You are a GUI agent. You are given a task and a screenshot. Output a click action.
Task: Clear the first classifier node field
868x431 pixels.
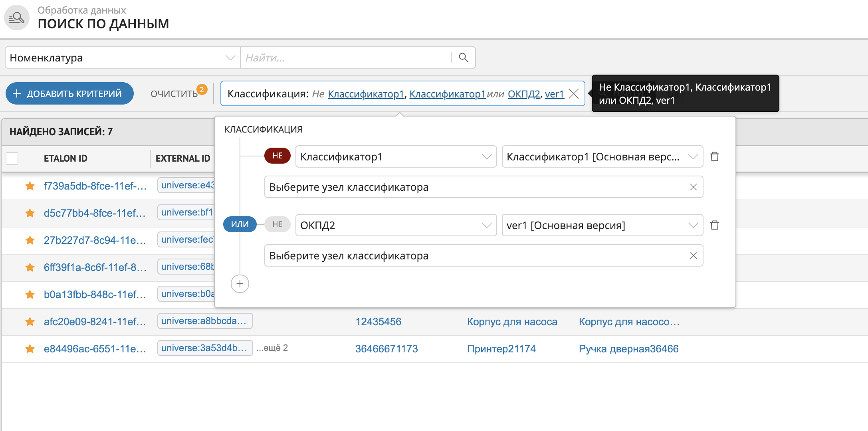[693, 187]
